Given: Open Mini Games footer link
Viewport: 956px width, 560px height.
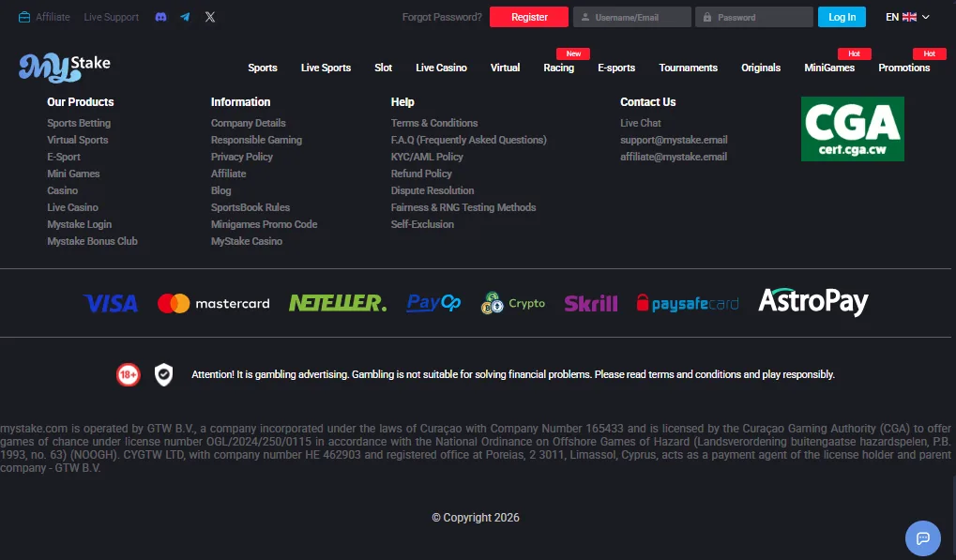Looking at the screenshot, I should pos(73,174).
